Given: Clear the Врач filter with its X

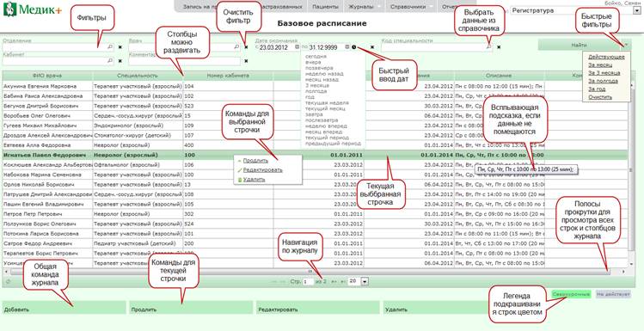Looking at the screenshot, I should tap(246, 47).
